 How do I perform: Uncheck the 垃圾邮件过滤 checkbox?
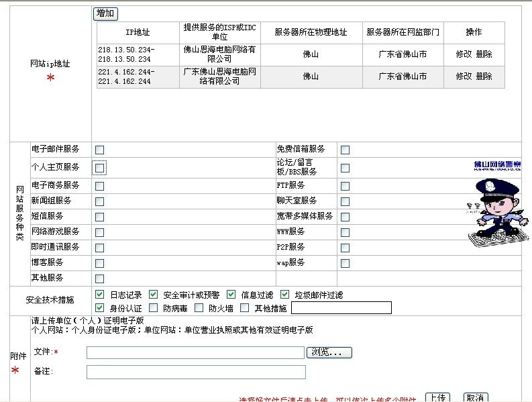[284, 295]
